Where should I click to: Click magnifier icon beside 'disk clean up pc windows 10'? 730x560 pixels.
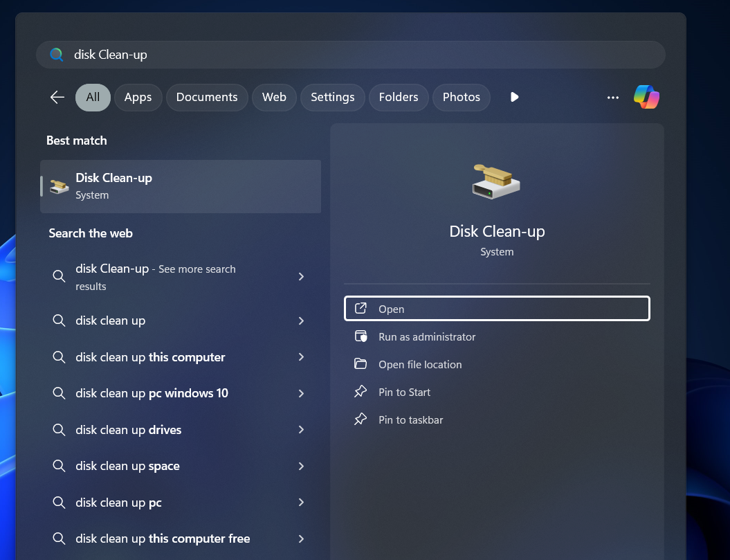tap(59, 393)
